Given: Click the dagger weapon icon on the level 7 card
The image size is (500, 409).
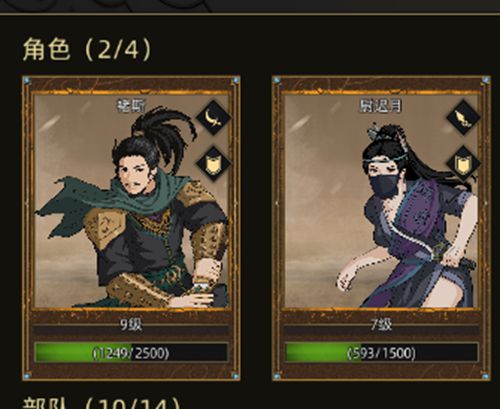Looking at the screenshot, I should [x=463, y=118].
